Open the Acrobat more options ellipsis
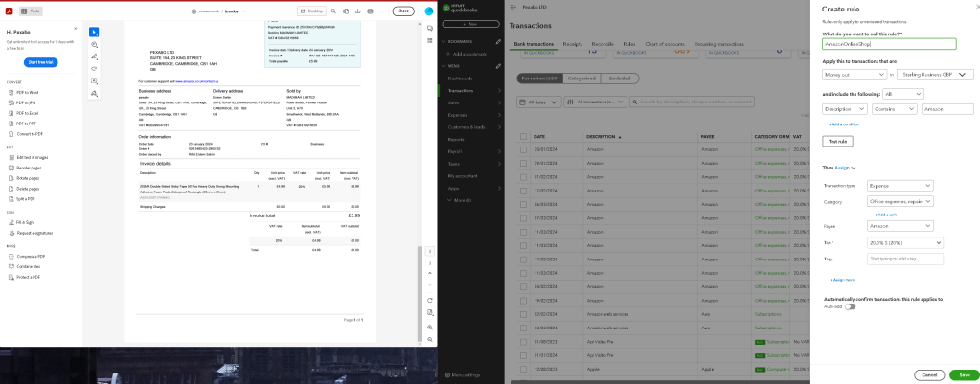The width and height of the screenshot is (980, 384). (x=382, y=11)
